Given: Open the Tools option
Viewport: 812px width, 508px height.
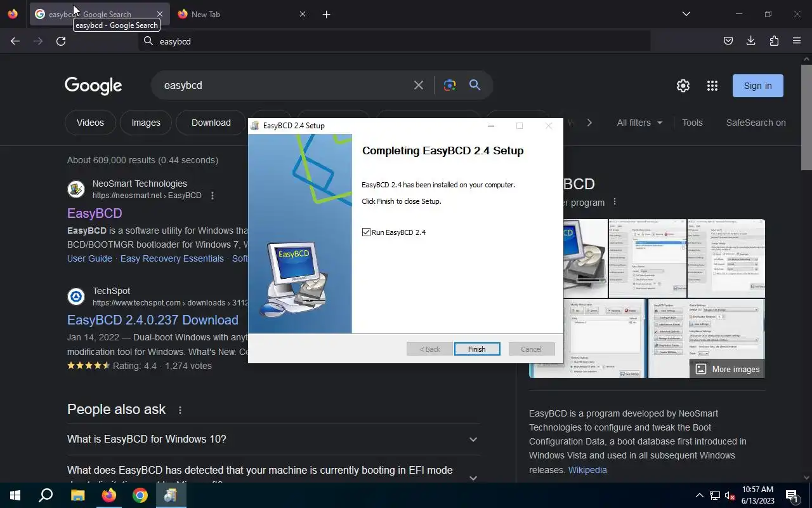Looking at the screenshot, I should coord(692,123).
